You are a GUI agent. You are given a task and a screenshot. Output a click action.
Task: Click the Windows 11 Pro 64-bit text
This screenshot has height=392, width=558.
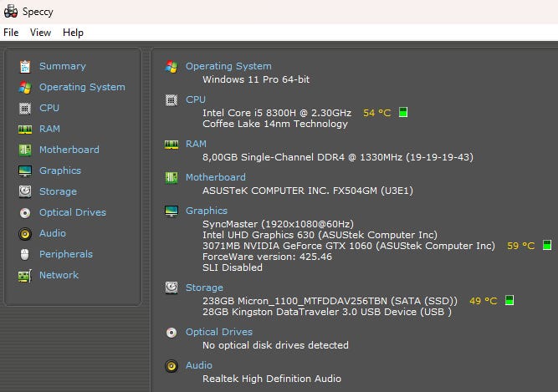click(256, 79)
